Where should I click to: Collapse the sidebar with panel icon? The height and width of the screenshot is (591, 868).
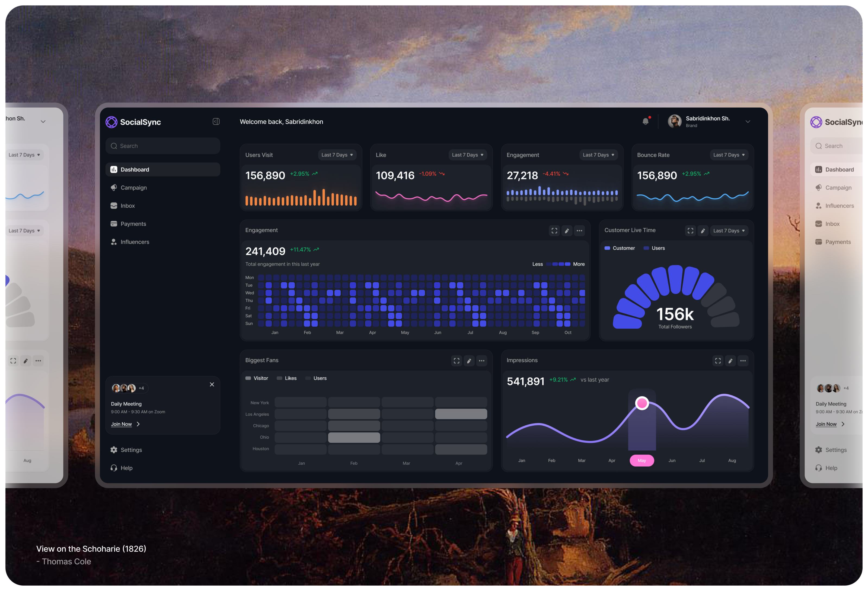[216, 121]
